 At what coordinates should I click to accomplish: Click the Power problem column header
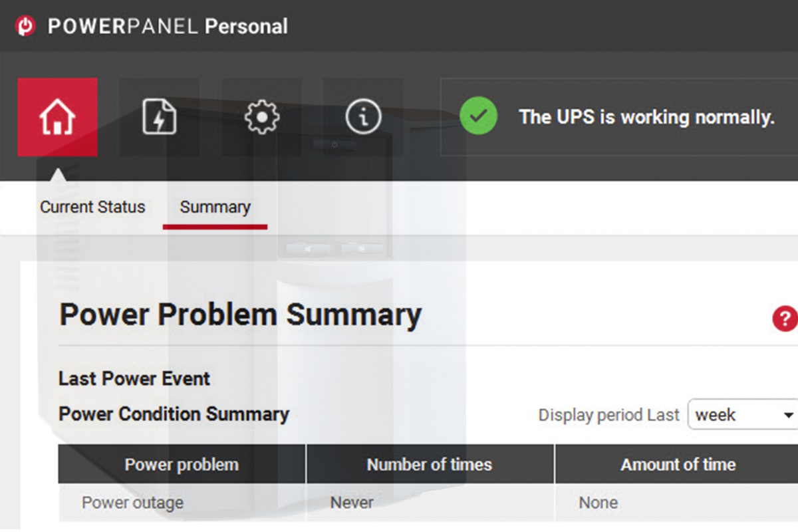point(181,464)
